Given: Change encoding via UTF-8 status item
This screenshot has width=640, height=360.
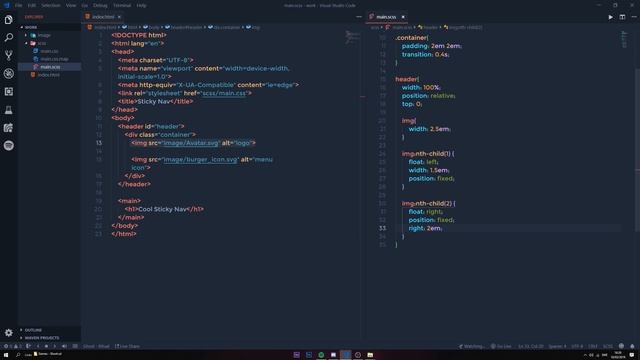Looking at the screenshot, I should tap(577, 346).
